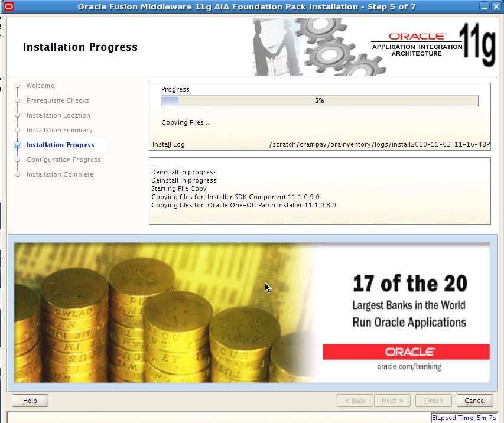
Task: Select the Installation Location step
Action: click(x=58, y=115)
